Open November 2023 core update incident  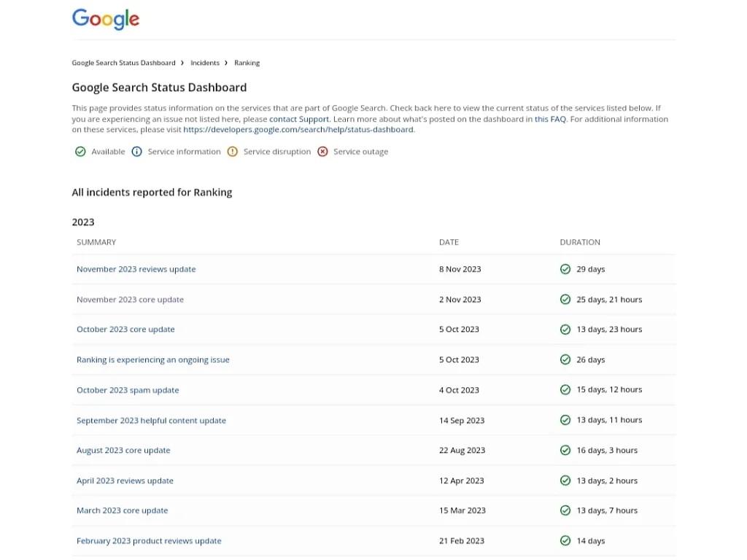point(130,300)
